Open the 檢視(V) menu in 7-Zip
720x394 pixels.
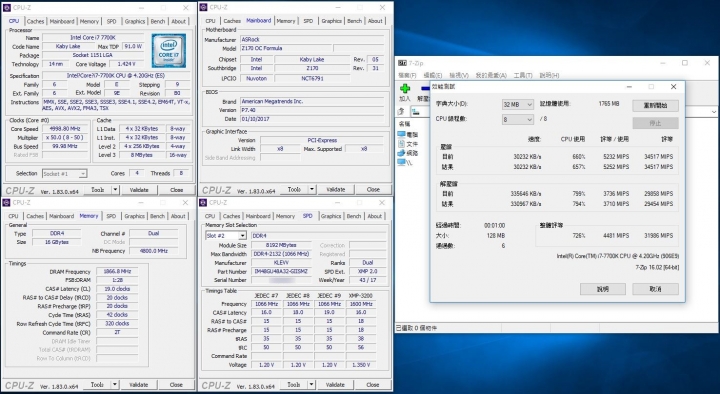pyautogui.click(x=459, y=75)
